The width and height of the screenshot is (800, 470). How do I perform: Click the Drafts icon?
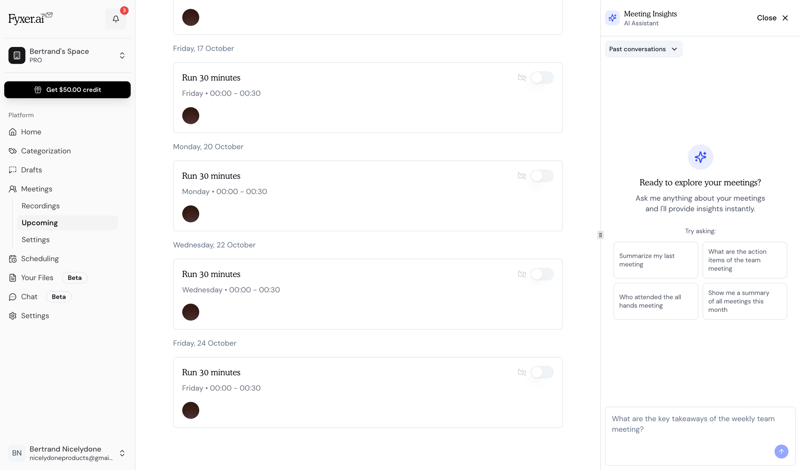click(13, 170)
